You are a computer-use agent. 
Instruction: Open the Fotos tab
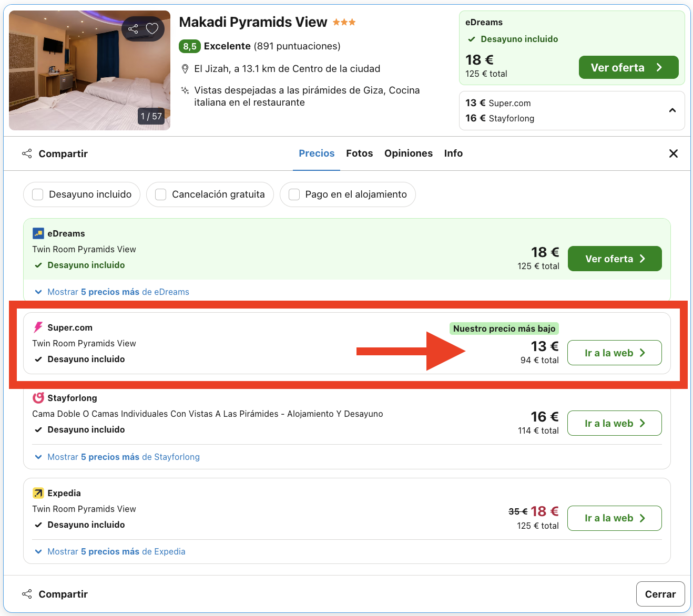(x=360, y=153)
